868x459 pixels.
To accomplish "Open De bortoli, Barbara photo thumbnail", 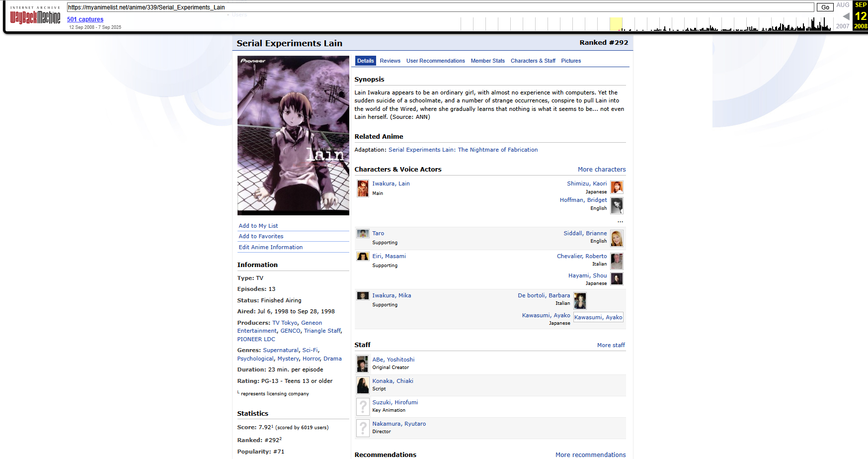I will [x=580, y=301].
